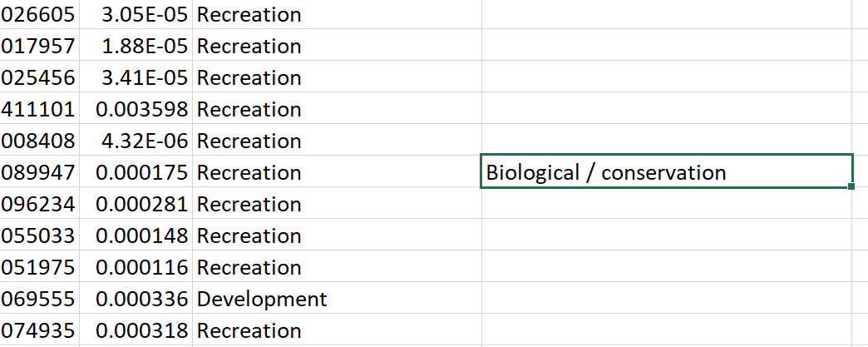This screenshot has width=868, height=347.
Task: Select the cell ending in 026605
Action: tap(38, 14)
